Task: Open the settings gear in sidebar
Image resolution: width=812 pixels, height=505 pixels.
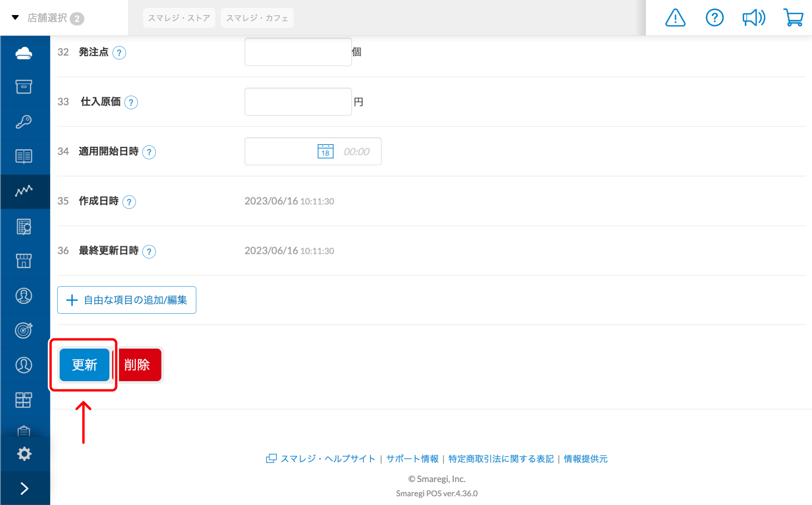Action: tap(24, 454)
